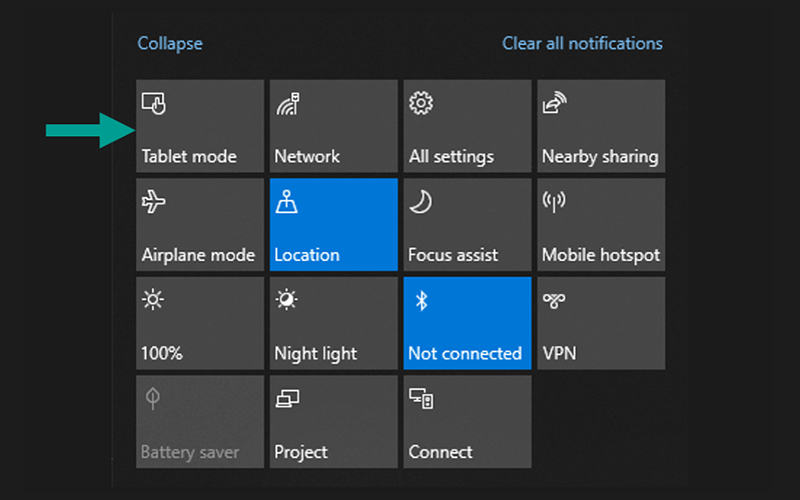Turn on Night light
800x500 pixels.
pyautogui.click(x=334, y=323)
